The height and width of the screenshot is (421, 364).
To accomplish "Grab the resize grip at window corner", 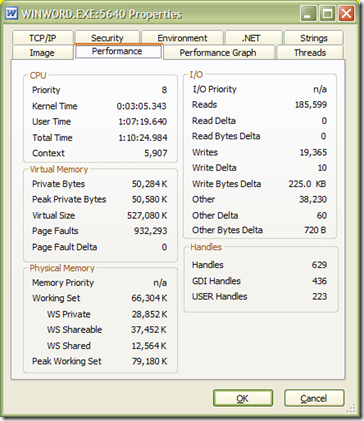I will click(x=351, y=409).
